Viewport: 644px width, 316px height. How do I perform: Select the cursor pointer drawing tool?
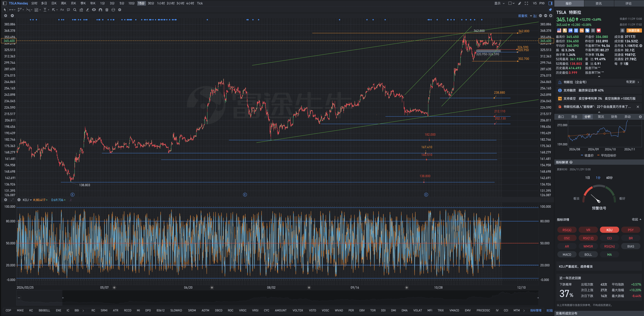(5, 10)
